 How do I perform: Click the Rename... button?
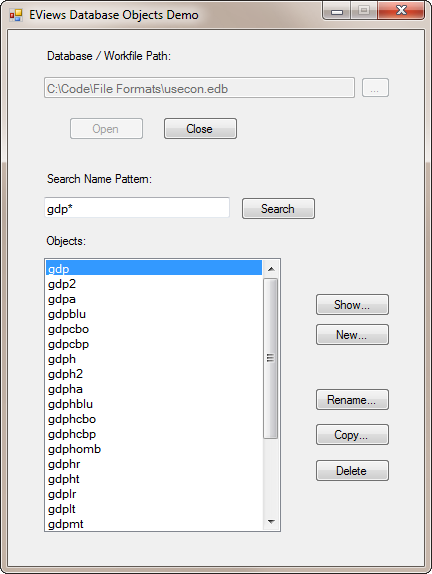pos(352,400)
